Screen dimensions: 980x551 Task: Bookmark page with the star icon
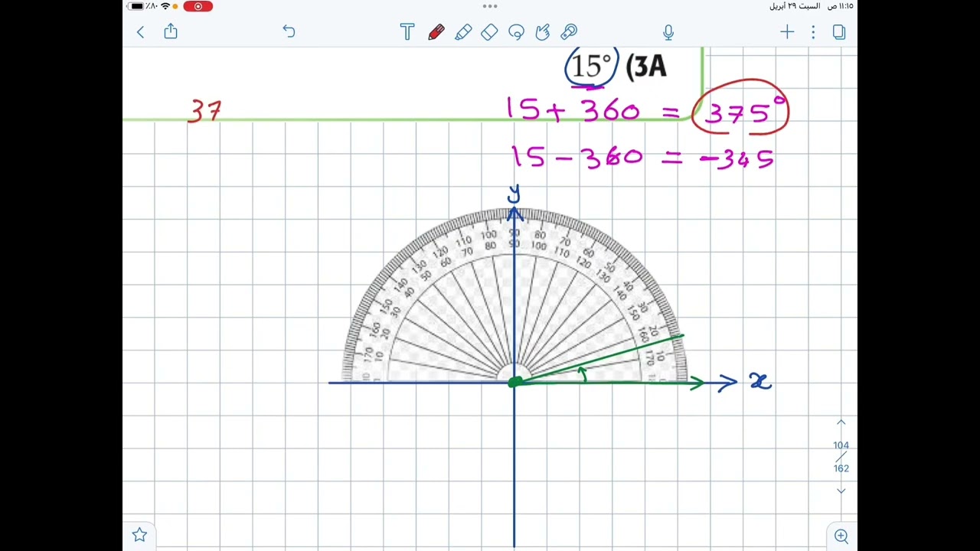[139, 534]
